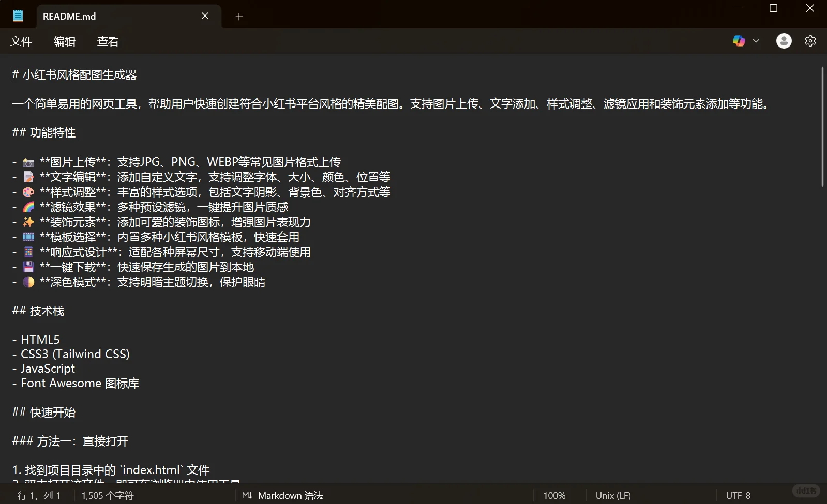The height and width of the screenshot is (504, 827).
Task: Click the floppy disk emoji on 一键下载 line
Action: point(28,267)
